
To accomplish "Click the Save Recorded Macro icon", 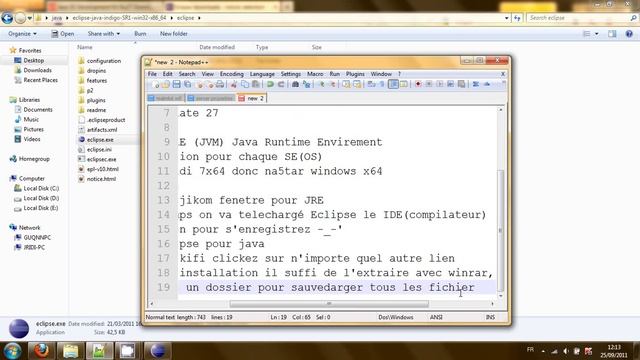I will point(461,84).
